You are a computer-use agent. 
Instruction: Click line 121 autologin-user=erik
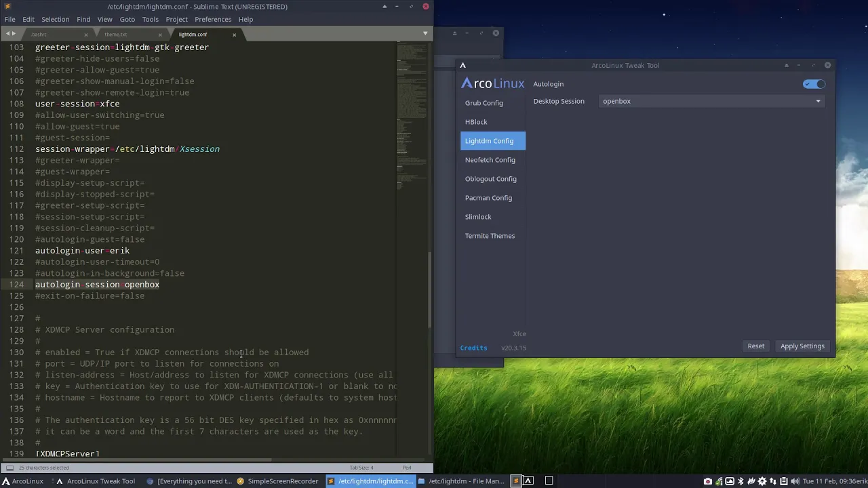pos(82,251)
